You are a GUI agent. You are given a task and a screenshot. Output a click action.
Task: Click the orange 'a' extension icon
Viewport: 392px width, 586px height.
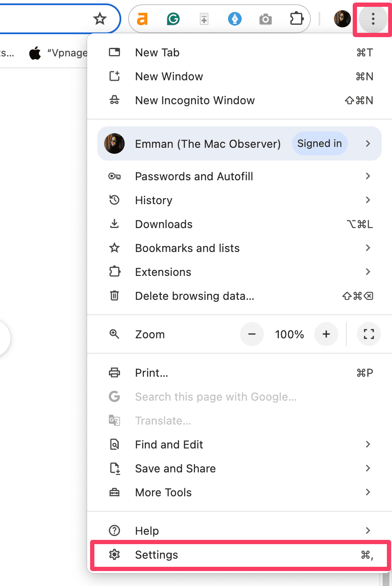coord(142,19)
